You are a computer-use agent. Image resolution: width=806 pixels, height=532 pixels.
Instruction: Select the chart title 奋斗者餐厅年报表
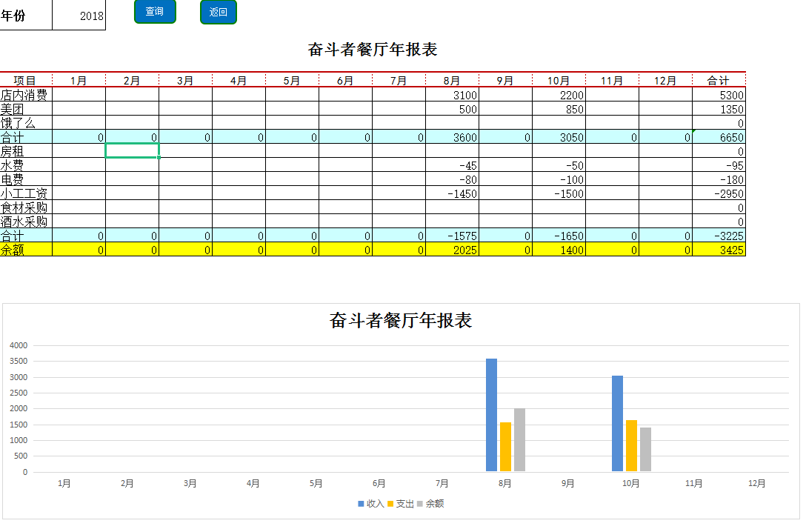[x=401, y=320]
